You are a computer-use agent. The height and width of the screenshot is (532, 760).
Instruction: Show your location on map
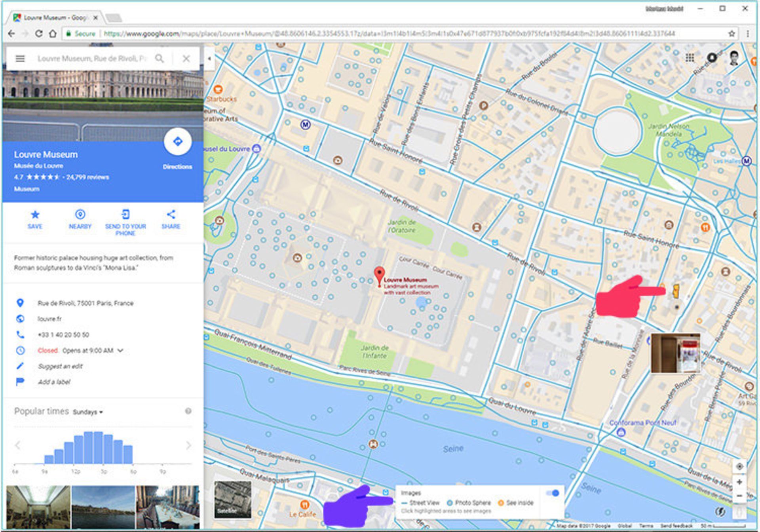click(x=739, y=466)
